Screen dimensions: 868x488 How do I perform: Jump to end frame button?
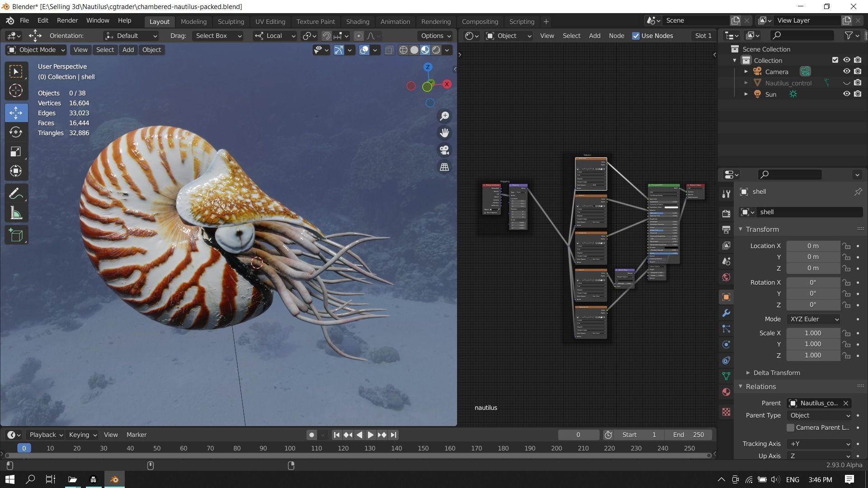tap(393, 435)
